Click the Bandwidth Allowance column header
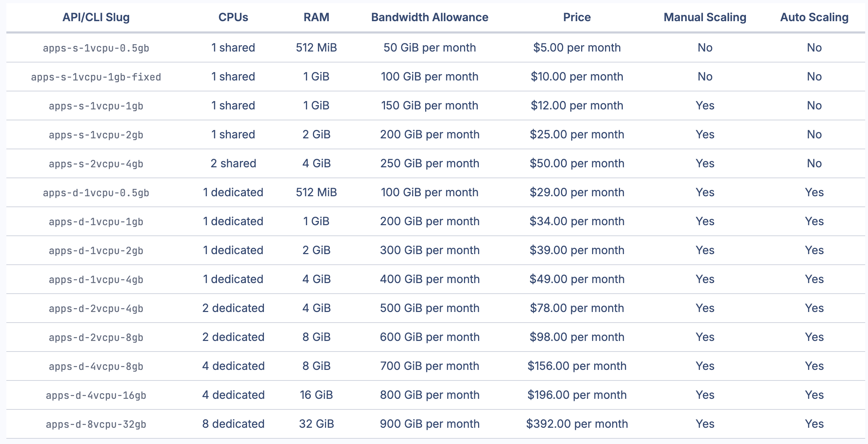Image resolution: width=868 pixels, height=444 pixels. pos(429,17)
